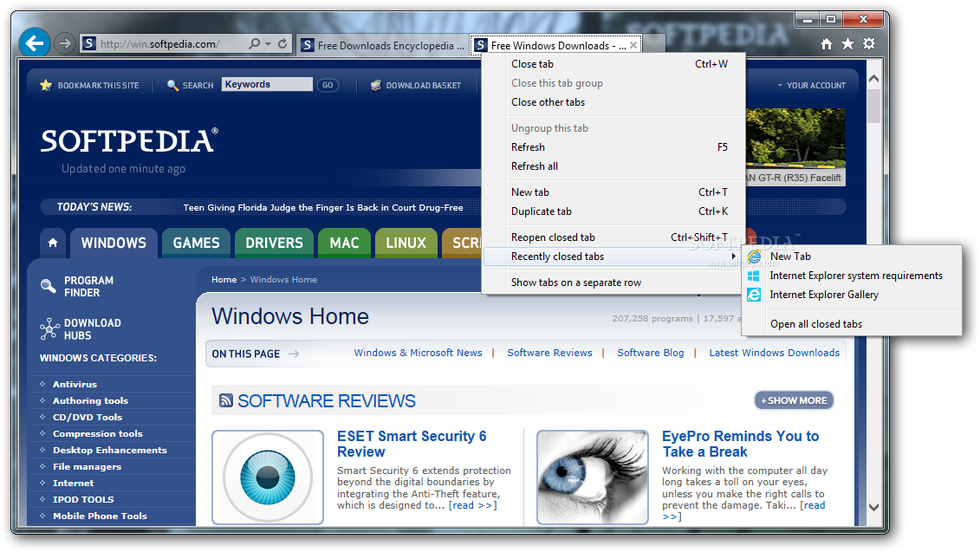Reopen New Tab from submenu
Screen dimensions: 980x552
[852, 257]
